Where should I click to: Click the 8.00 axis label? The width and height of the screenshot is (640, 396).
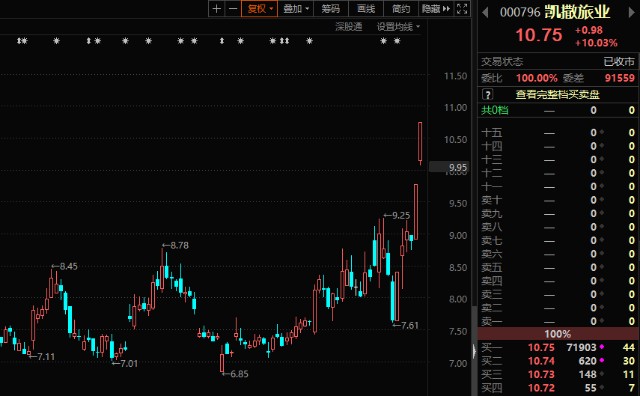(x=458, y=299)
